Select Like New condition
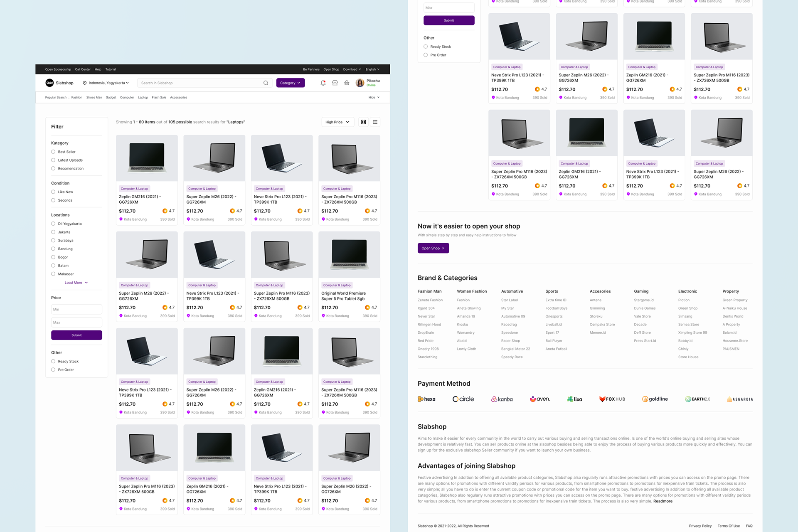 point(53,192)
